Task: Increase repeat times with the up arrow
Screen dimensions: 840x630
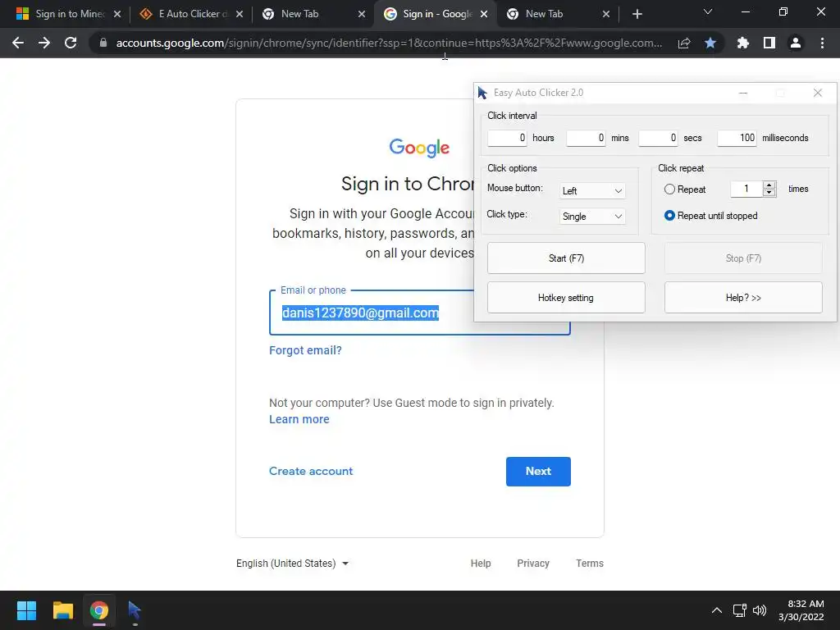Action: click(769, 185)
